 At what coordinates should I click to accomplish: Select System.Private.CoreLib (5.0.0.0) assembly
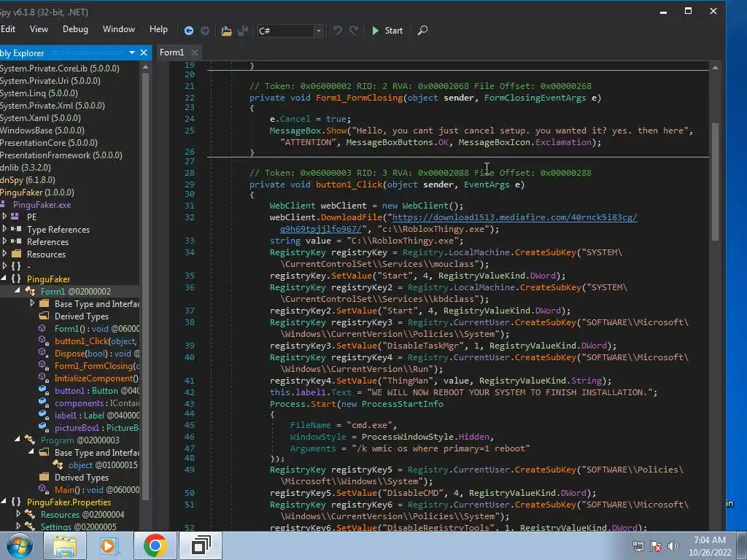[x=60, y=68]
